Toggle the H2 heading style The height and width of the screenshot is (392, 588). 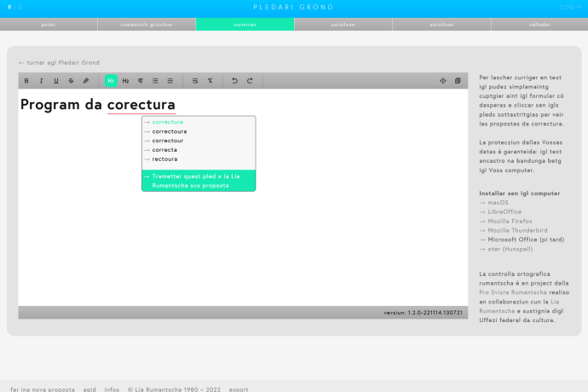(125, 81)
